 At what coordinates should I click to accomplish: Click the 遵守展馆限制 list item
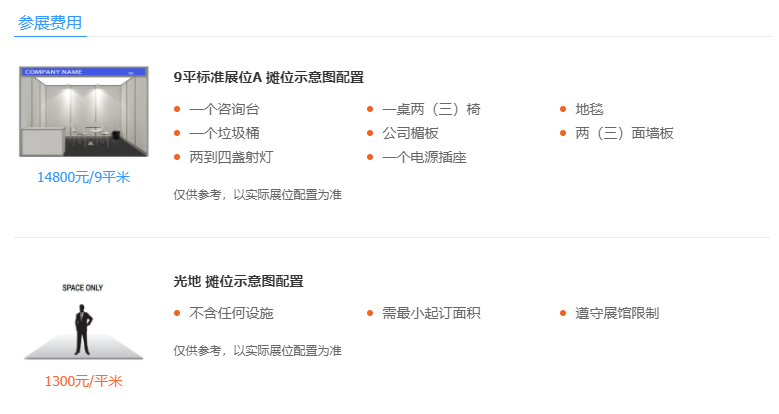tap(617, 313)
